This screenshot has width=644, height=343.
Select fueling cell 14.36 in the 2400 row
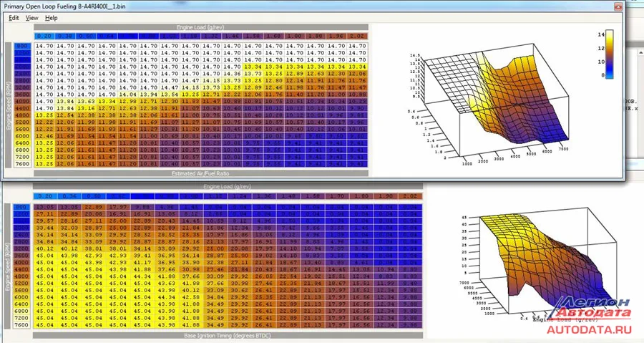click(232, 74)
